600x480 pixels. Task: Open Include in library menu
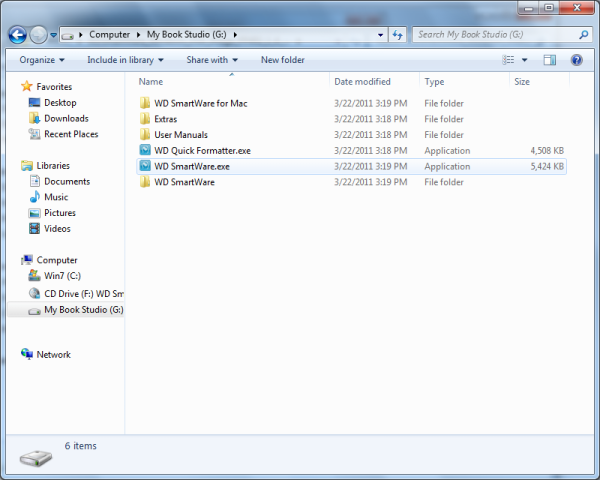click(x=125, y=60)
